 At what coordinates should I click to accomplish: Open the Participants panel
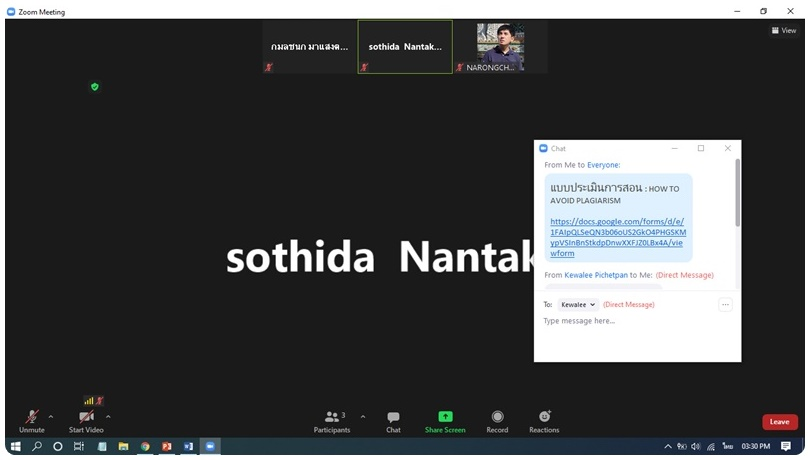click(332, 418)
